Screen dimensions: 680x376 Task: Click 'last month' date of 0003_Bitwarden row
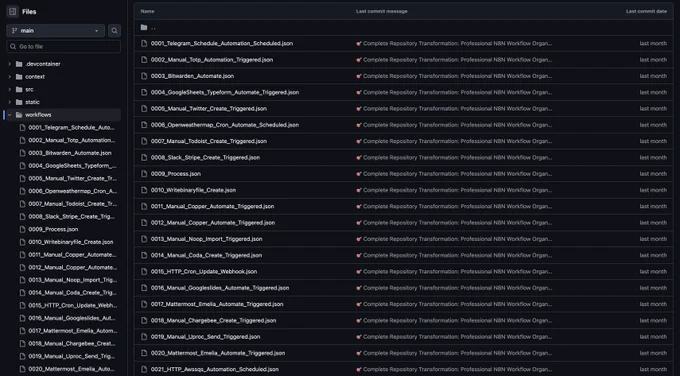[653, 76]
